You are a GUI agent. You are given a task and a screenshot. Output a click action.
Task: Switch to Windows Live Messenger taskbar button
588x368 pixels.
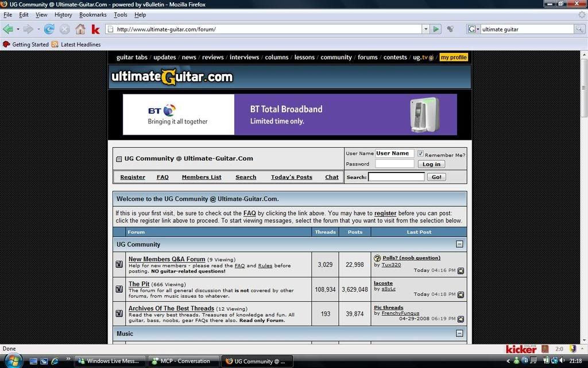click(109, 361)
